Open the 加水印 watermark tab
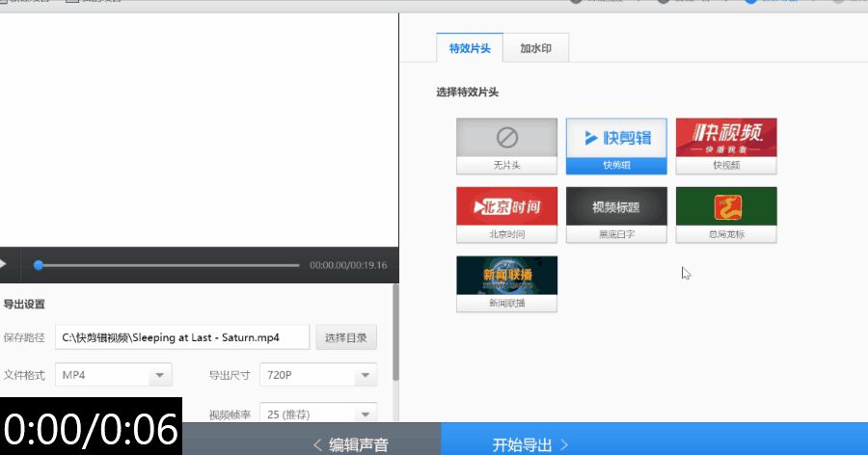Screen dimensions: 868x455 point(535,49)
